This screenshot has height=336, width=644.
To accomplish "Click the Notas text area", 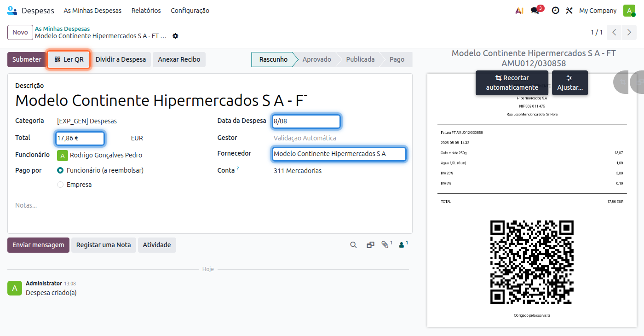I will pos(210,205).
